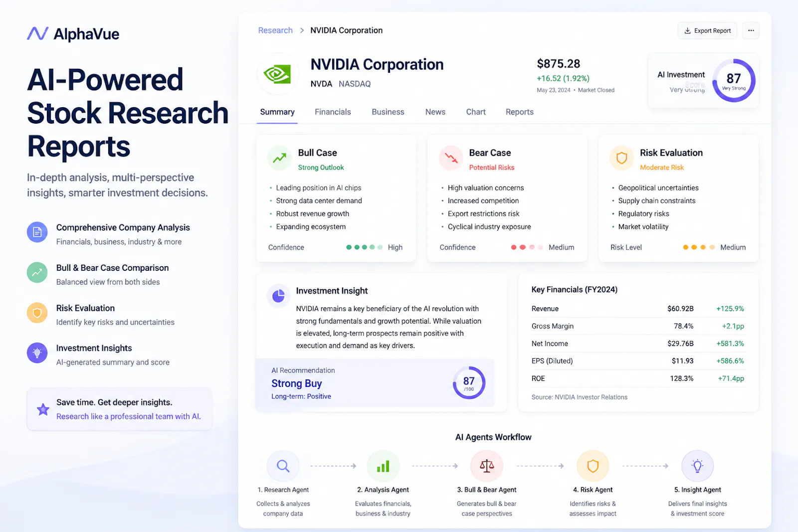The width and height of the screenshot is (798, 532).
Task: Click the $875.28 stock price
Action: (558, 64)
